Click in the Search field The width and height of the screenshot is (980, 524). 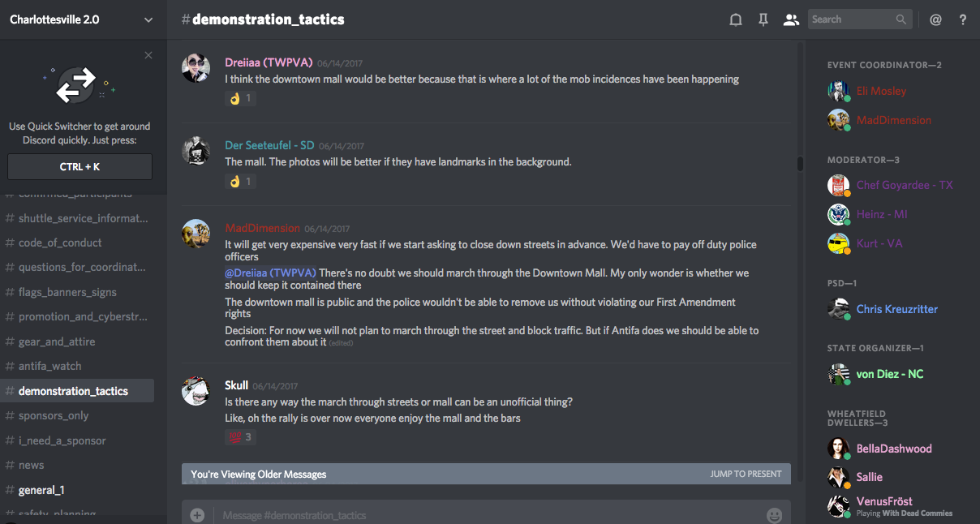click(850, 19)
